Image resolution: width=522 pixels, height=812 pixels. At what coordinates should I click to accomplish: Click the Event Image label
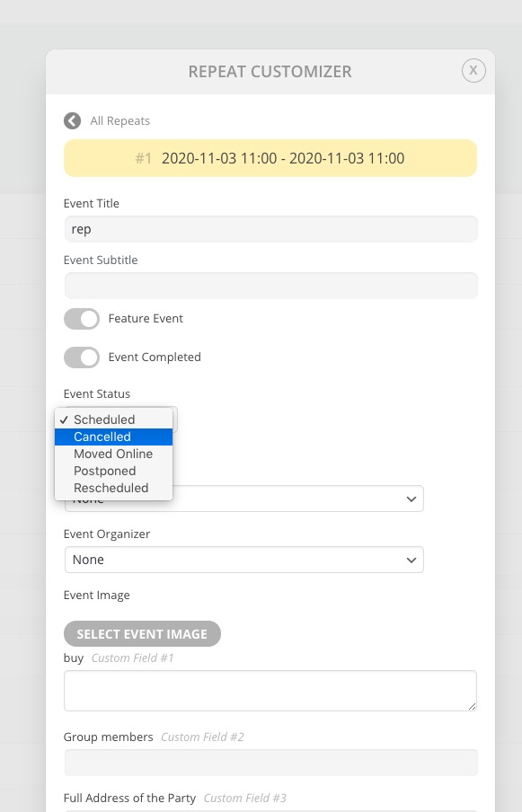point(97,596)
